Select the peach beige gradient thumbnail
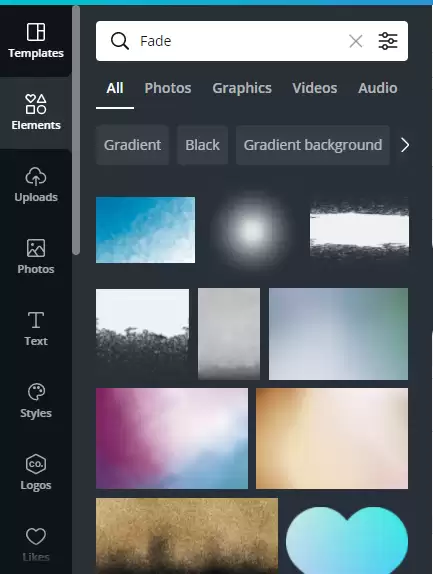The image size is (433, 574). (332, 439)
